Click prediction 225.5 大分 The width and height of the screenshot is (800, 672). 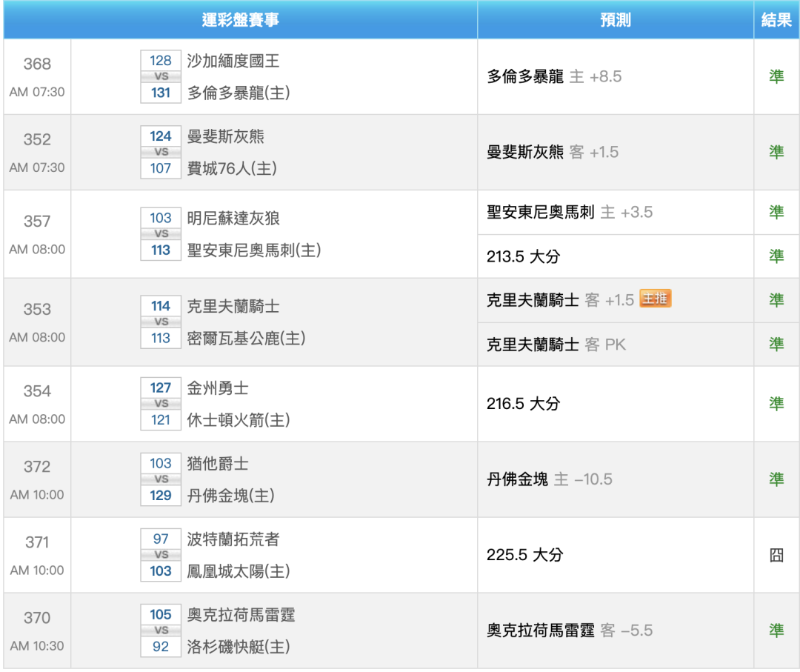[525, 555]
